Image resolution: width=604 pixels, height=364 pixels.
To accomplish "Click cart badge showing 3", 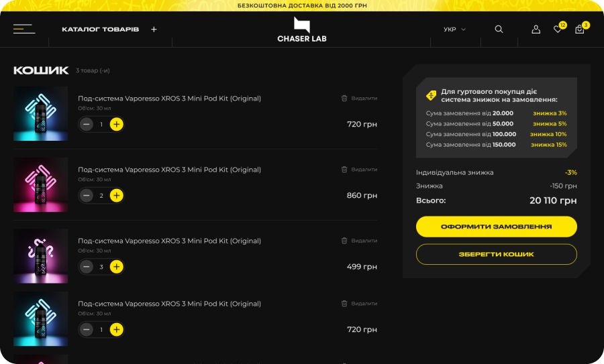I will pyautogui.click(x=586, y=25).
